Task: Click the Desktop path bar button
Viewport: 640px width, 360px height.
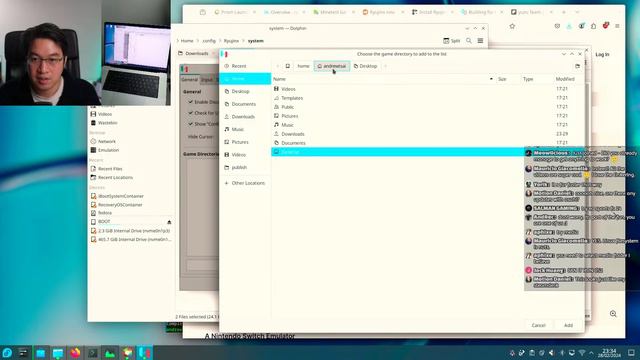Action: click(365, 66)
